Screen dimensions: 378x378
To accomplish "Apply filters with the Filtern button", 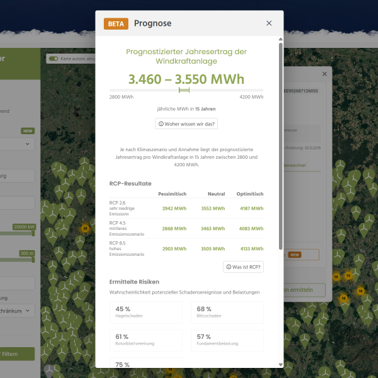I will pyautogui.click(x=17, y=354).
